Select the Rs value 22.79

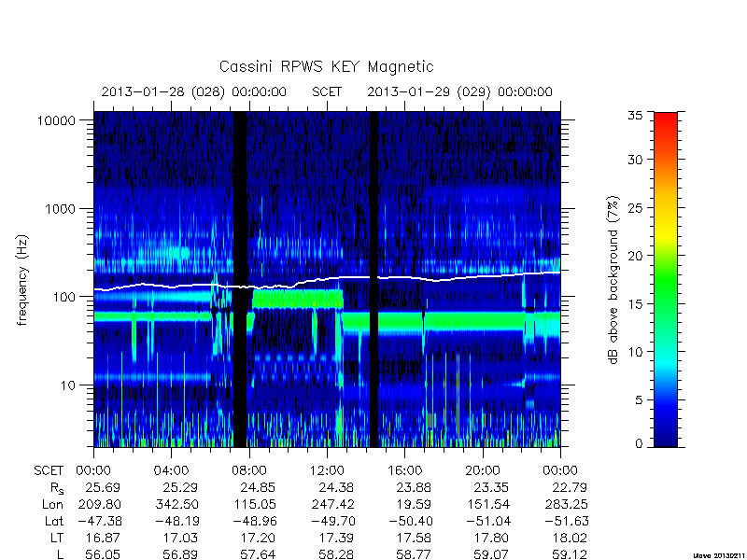[x=569, y=487]
